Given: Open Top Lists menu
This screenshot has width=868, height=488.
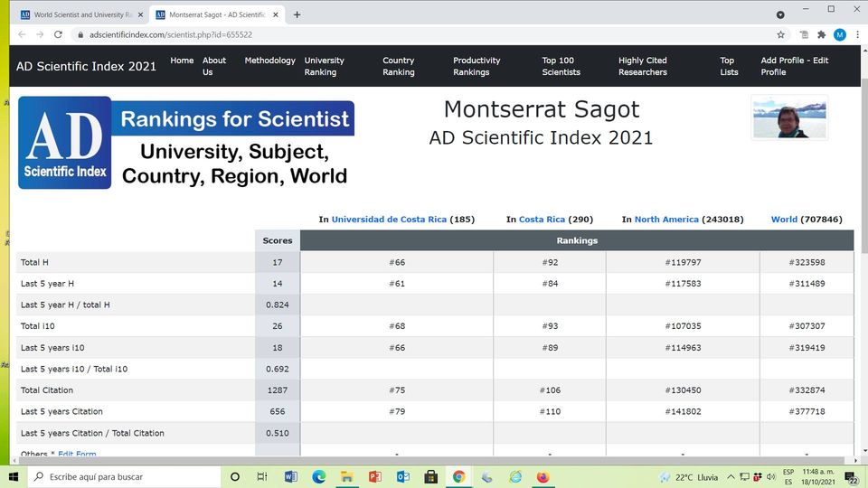Looking at the screenshot, I should pos(729,66).
